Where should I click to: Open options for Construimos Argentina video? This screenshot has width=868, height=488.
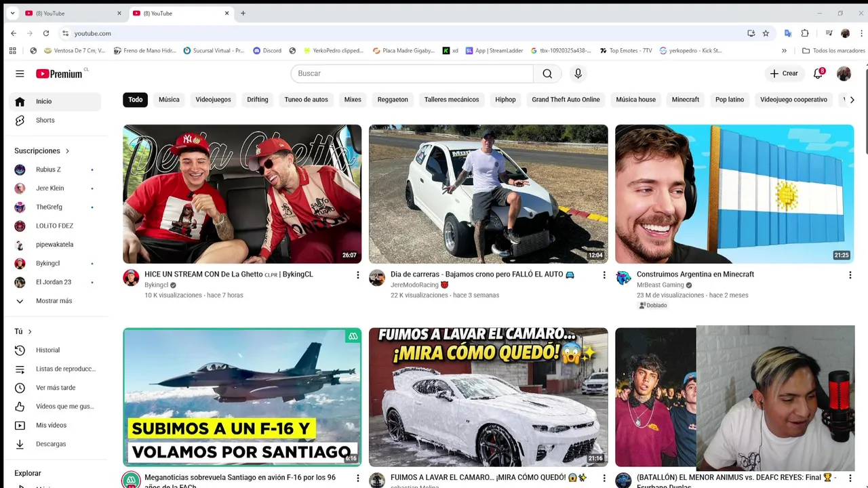(x=850, y=274)
